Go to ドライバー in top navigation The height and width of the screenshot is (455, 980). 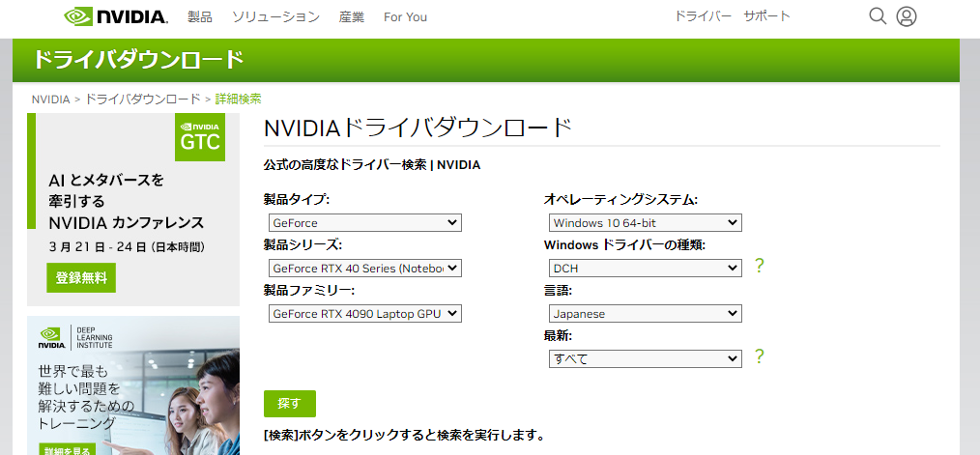pyautogui.click(x=704, y=16)
